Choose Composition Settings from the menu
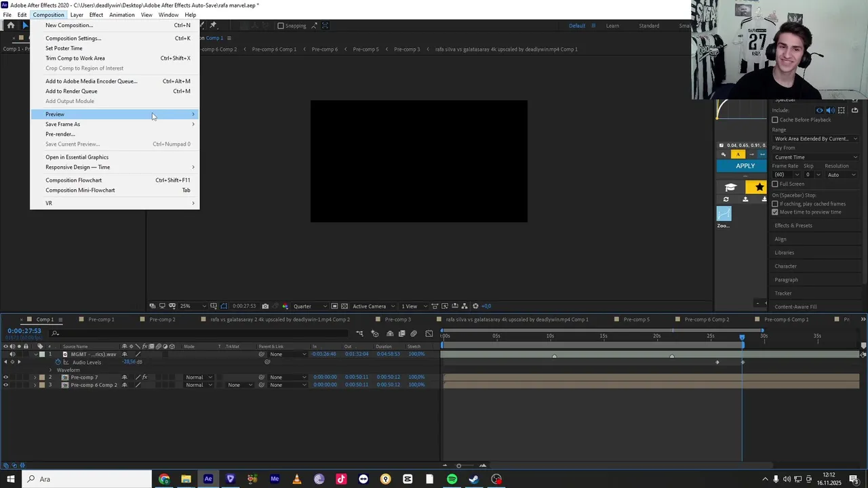This screenshot has width=868, height=488. tap(115, 38)
